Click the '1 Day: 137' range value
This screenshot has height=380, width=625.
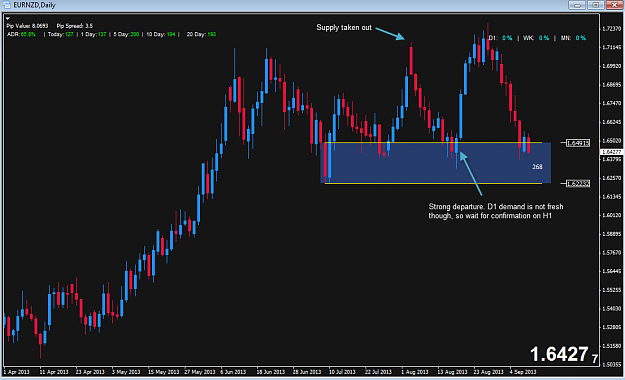point(93,34)
